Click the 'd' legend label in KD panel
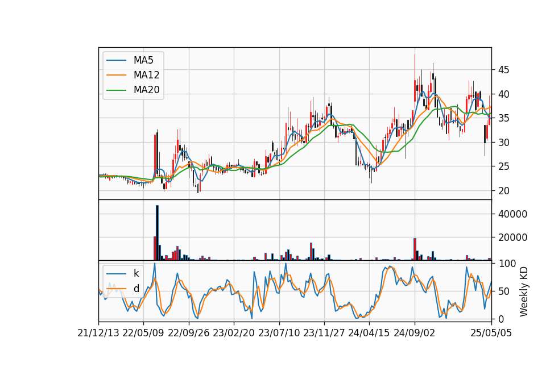The image size is (546, 392). click(x=136, y=289)
